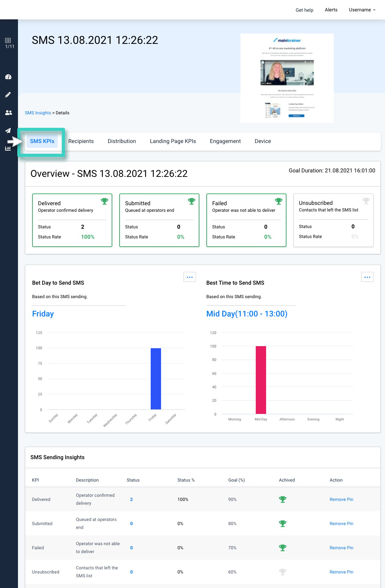The width and height of the screenshot is (385, 588).
Task: Click the green trophy in Delivered table row
Action: tap(283, 499)
